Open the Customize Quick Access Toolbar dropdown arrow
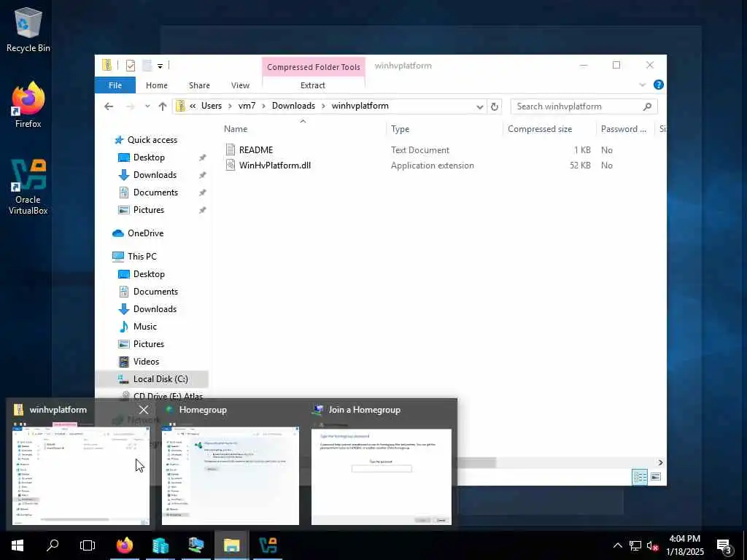Screen dimensions: 747x560 pos(160,66)
